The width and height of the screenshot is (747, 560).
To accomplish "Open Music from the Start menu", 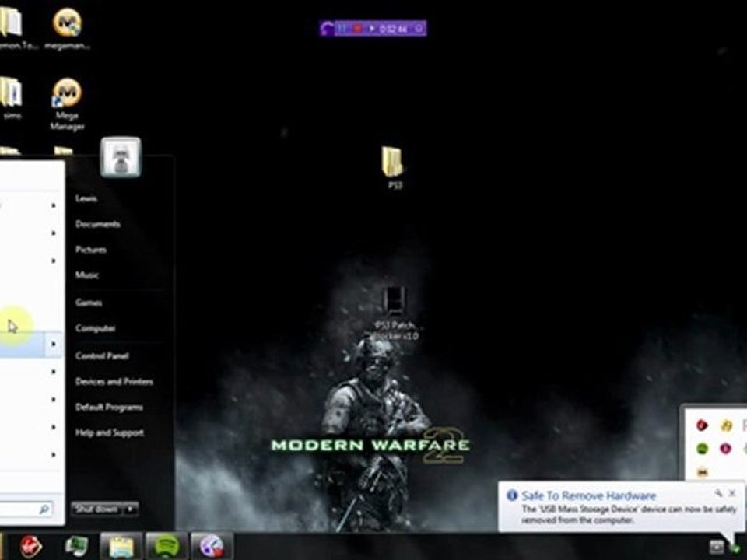I will [86, 275].
